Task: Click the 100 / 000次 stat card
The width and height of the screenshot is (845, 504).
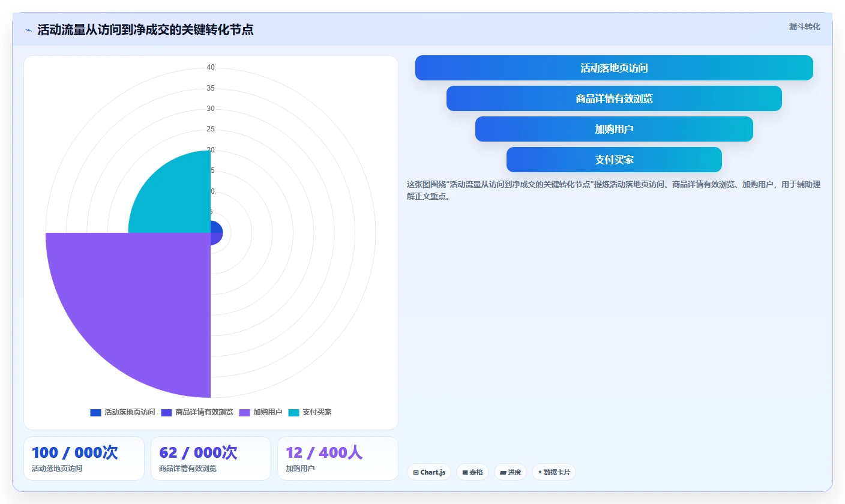Action: [x=84, y=458]
